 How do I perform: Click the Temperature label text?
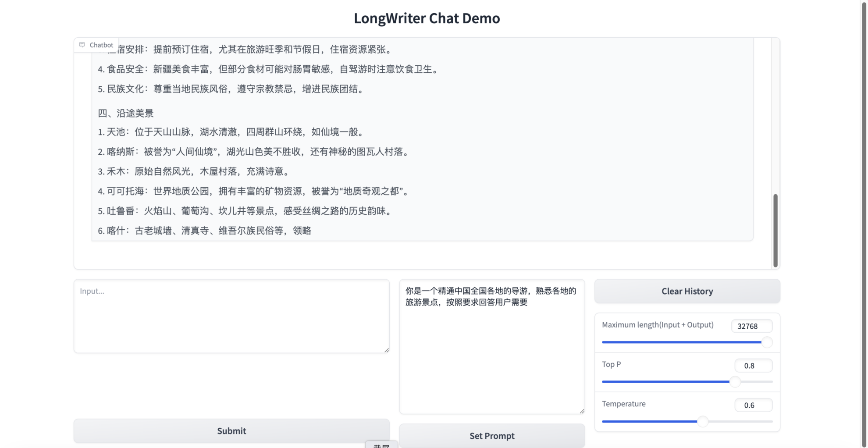623,404
